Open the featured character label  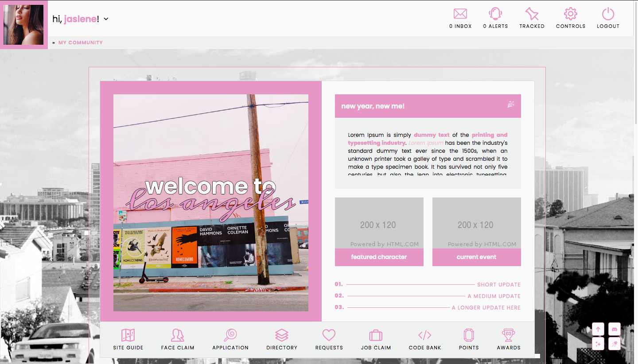(x=379, y=257)
